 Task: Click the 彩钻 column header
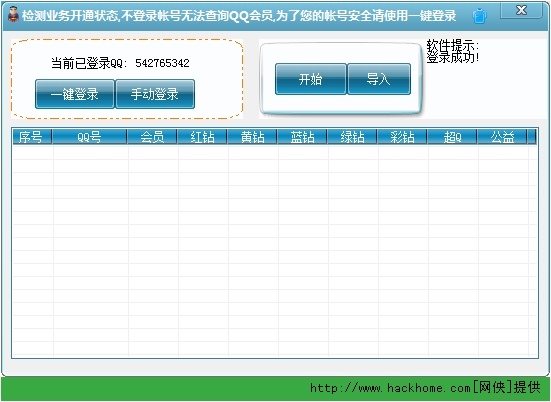(x=402, y=137)
